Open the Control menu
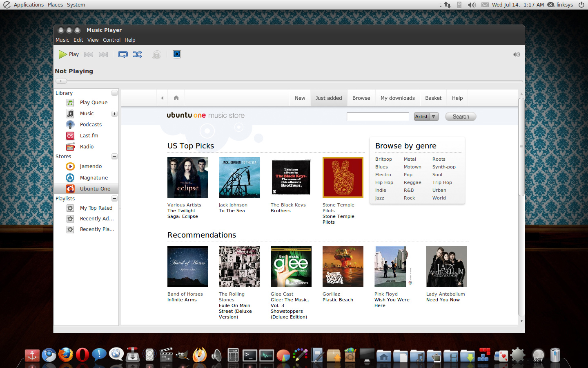This screenshot has width=588, height=368. 111,40
